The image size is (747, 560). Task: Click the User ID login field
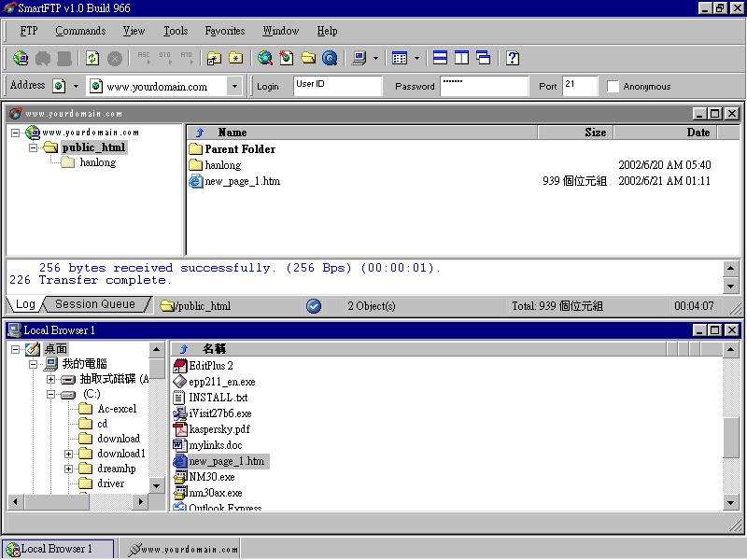pos(337,86)
